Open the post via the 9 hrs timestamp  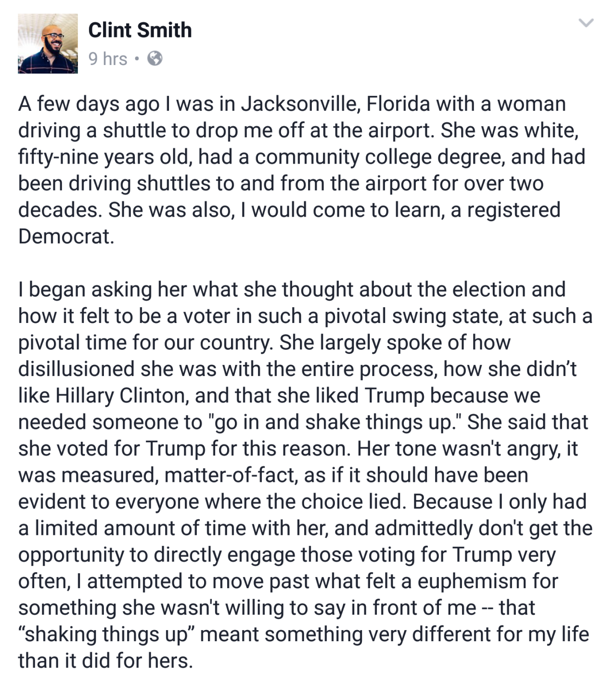point(108,59)
